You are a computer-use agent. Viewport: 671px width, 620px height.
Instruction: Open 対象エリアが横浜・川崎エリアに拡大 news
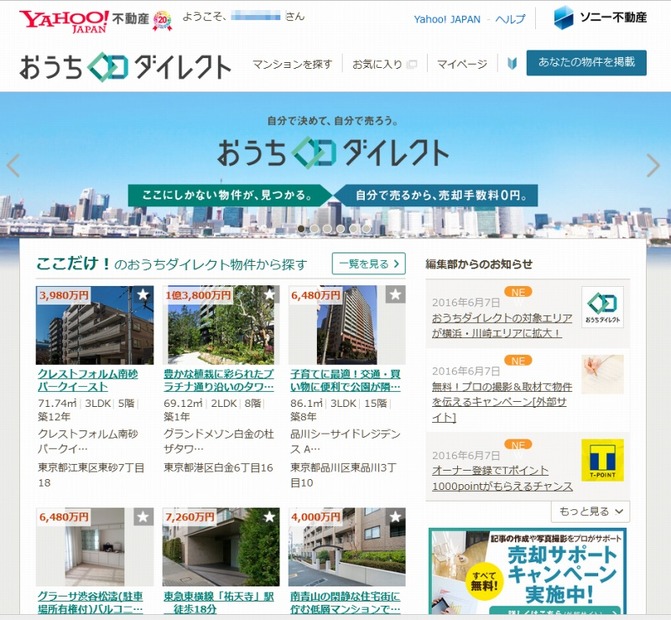[x=502, y=325]
